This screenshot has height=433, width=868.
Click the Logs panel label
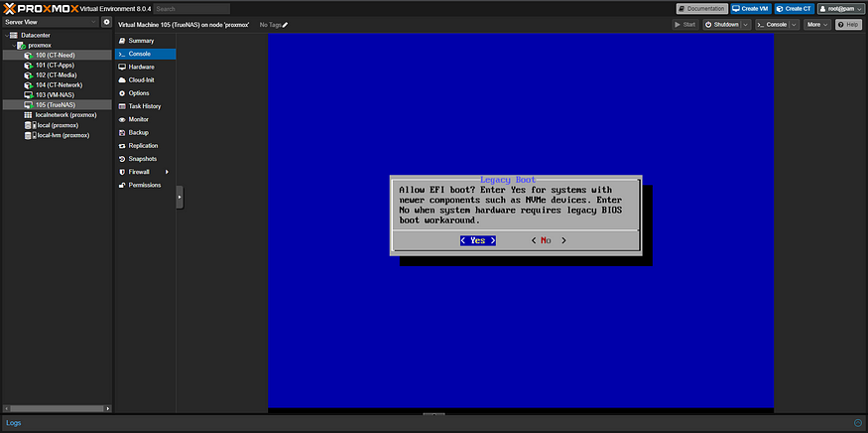[14, 423]
